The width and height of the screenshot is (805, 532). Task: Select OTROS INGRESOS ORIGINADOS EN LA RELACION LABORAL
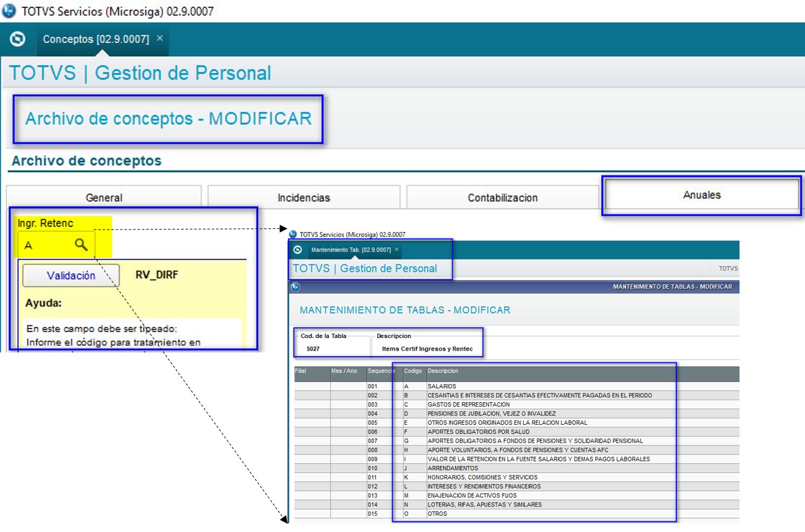coord(517,423)
